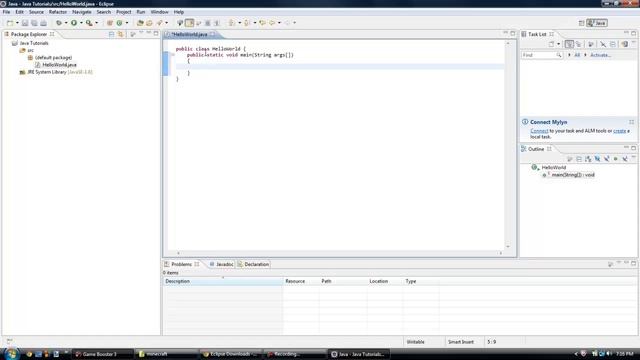Click the editor's vertical scrollbar down arrow
The width and height of the screenshot is (640, 360).
pyautogui.click(x=508, y=247)
